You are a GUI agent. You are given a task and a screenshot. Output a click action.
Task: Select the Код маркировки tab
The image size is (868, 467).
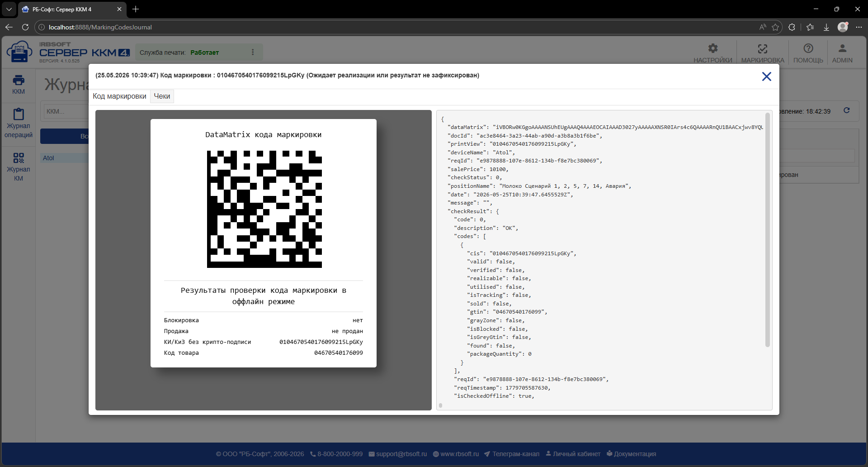(119, 96)
